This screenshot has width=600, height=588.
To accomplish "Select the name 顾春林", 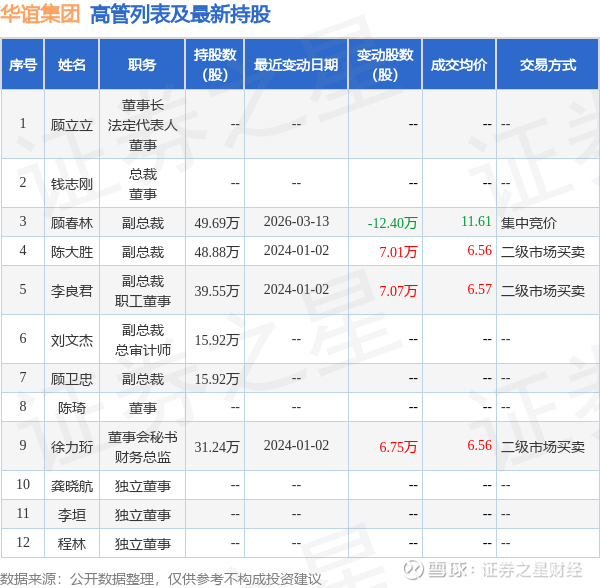I will tap(72, 223).
